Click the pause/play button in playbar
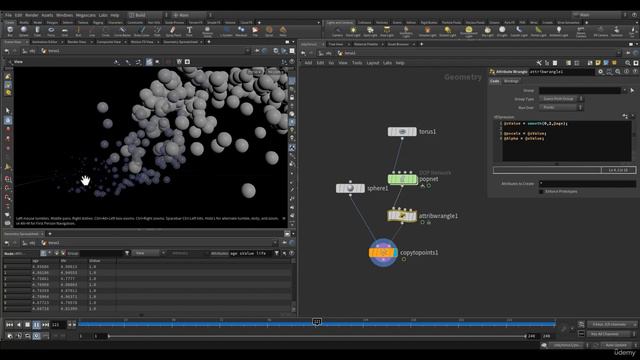The height and width of the screenshot is (360, 640). [x=36, y=324]
